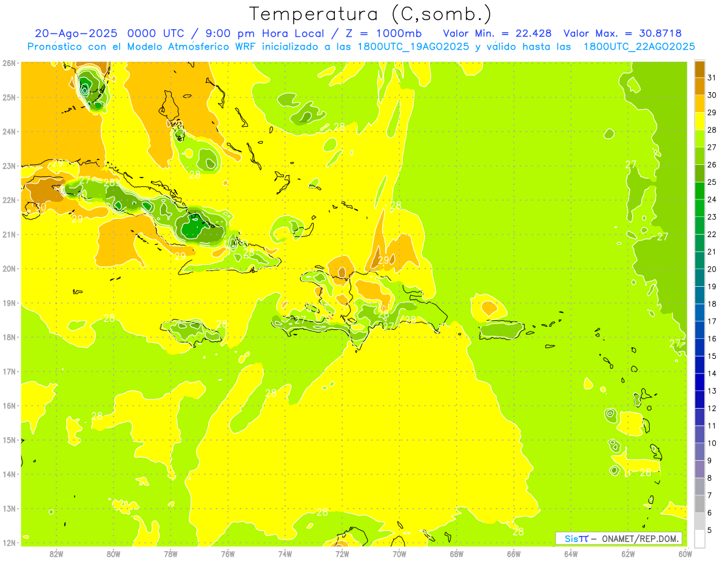Click the longitude label '60W'

[x=685, y=554]
